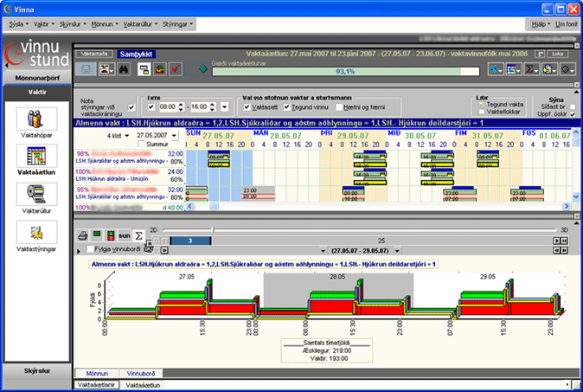Click the Vaktastaða button
The image size is (583, 392).
(x=94, y=55)
